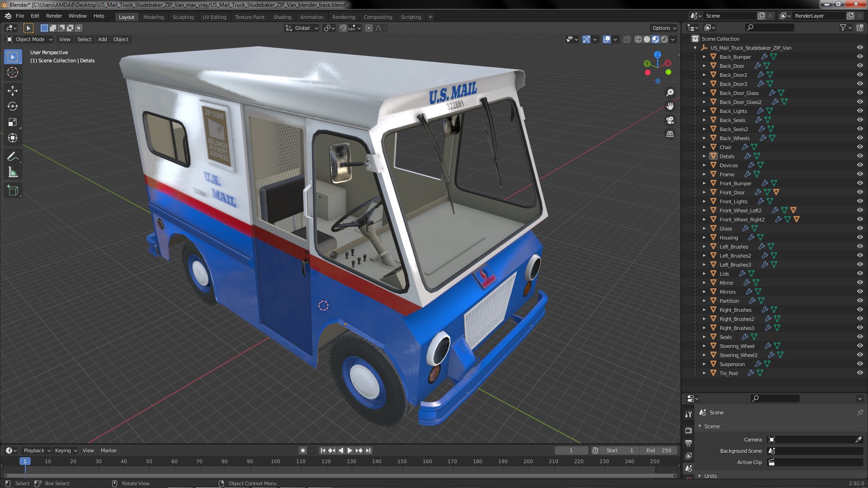Open the Output properties tab icon
The width and height of the screenshot is (868, 488).
(x=689, y=443)
